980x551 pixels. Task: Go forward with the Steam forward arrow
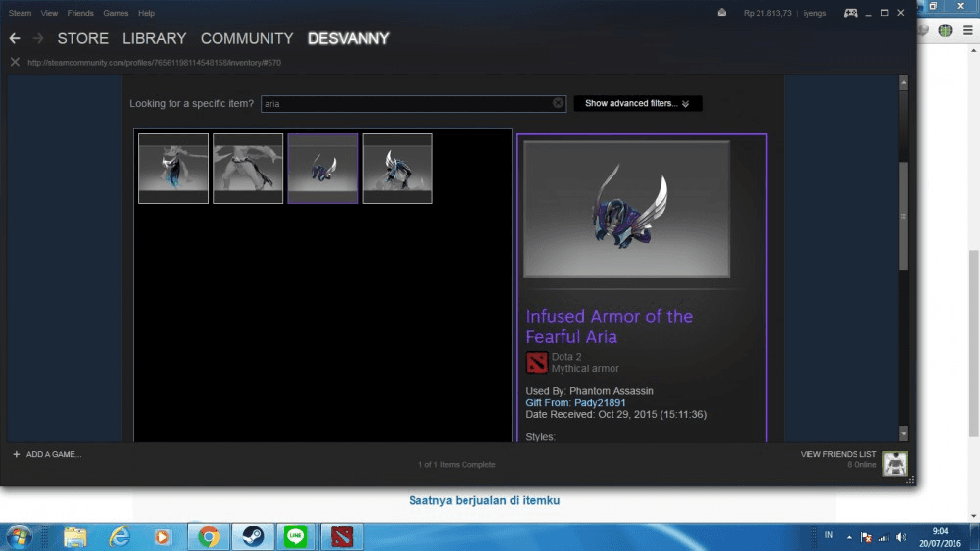38,39
